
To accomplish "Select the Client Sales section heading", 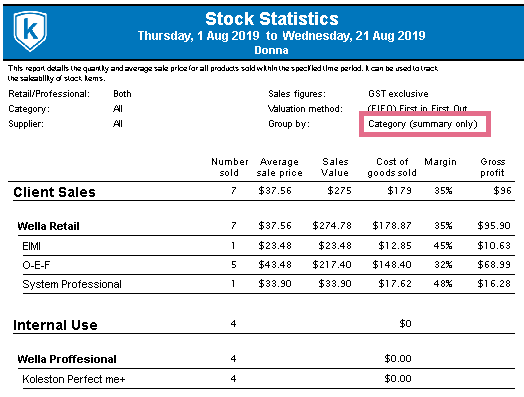I will coord(54,192).
